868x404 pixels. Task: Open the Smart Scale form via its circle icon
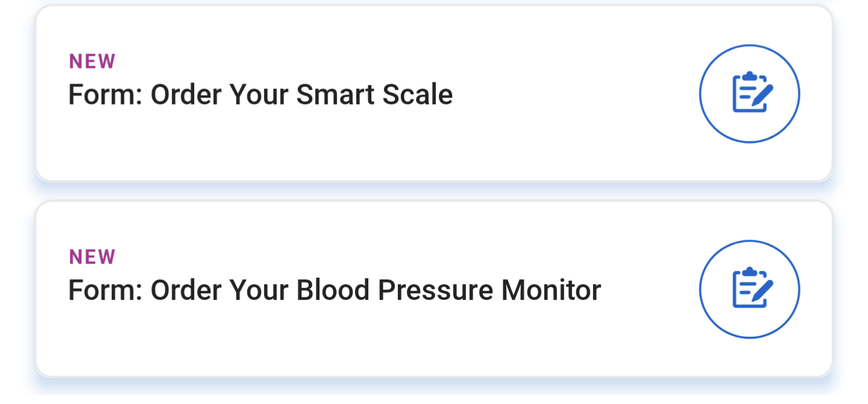click(749, 93)
